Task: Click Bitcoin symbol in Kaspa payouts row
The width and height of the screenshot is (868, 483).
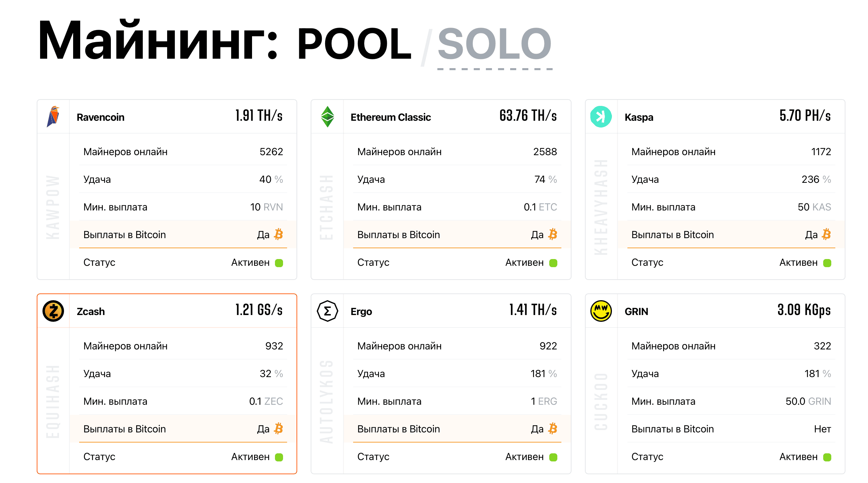Action: pyautogui.click(x=827, y=234)
